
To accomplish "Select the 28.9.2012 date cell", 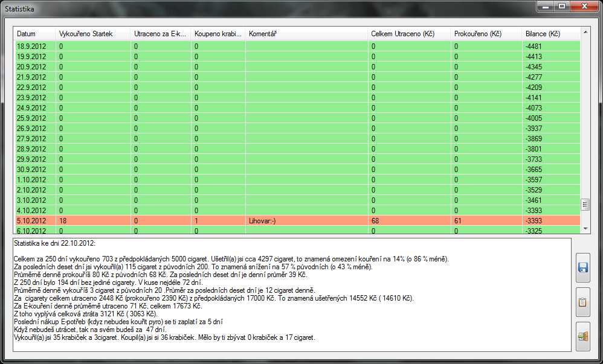I will [x=36, y=148].
